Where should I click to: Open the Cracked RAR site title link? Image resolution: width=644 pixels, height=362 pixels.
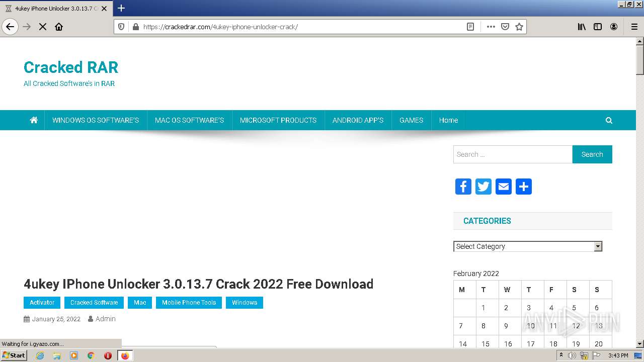[71, 67]
